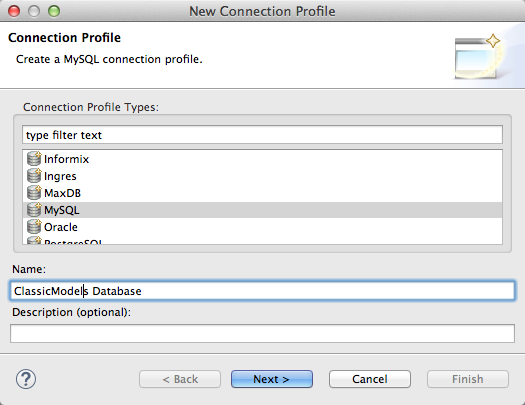Click the Ingres database icon
The width and height of the screenshot is (525, 405).
pos(34,176)
